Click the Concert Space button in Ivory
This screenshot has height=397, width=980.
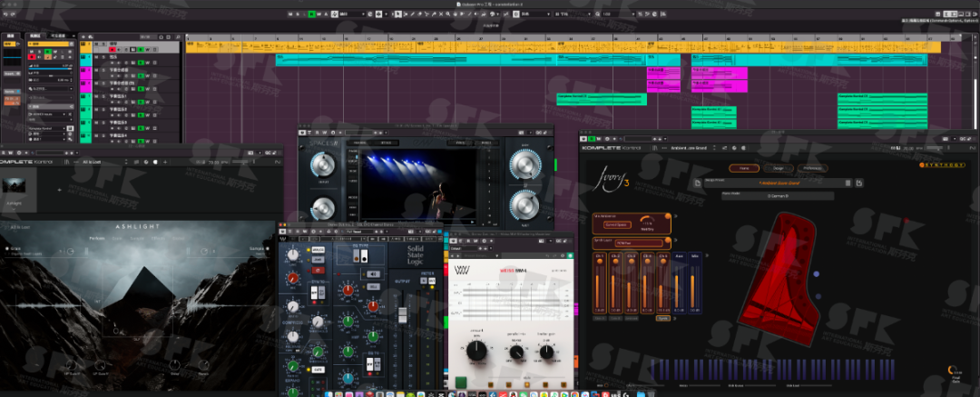click(618, 224)
